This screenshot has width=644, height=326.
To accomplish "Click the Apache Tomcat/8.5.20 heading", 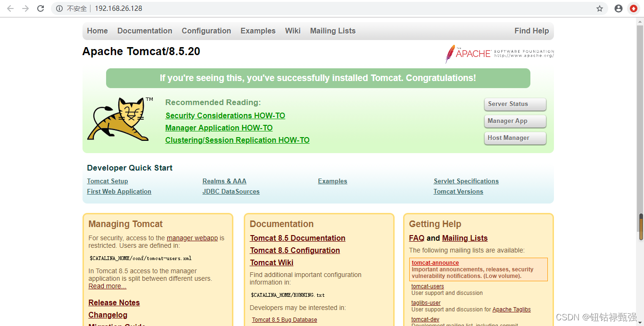I will click(141, 51).
